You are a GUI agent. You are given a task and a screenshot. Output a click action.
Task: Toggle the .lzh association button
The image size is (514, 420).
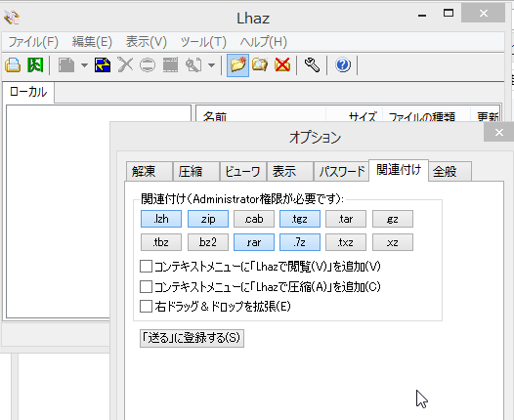pyautogui.click(x=161, y=219)
